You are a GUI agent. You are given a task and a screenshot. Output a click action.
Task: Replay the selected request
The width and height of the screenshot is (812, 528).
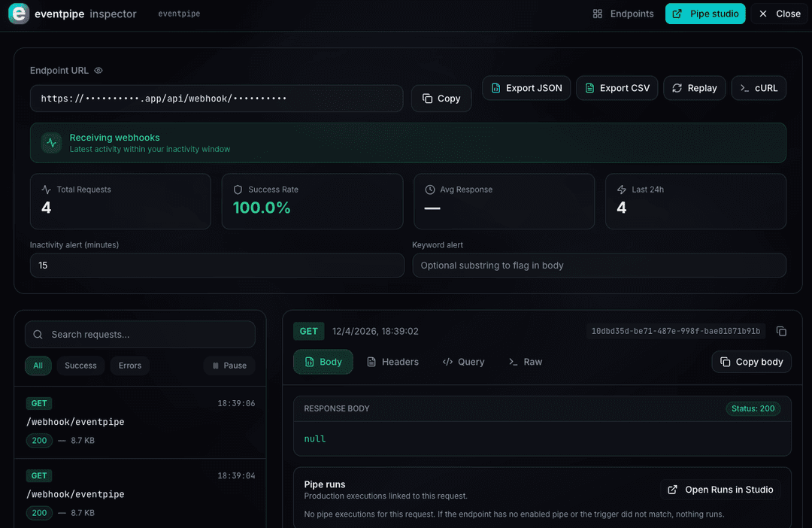tap(695, 88)
